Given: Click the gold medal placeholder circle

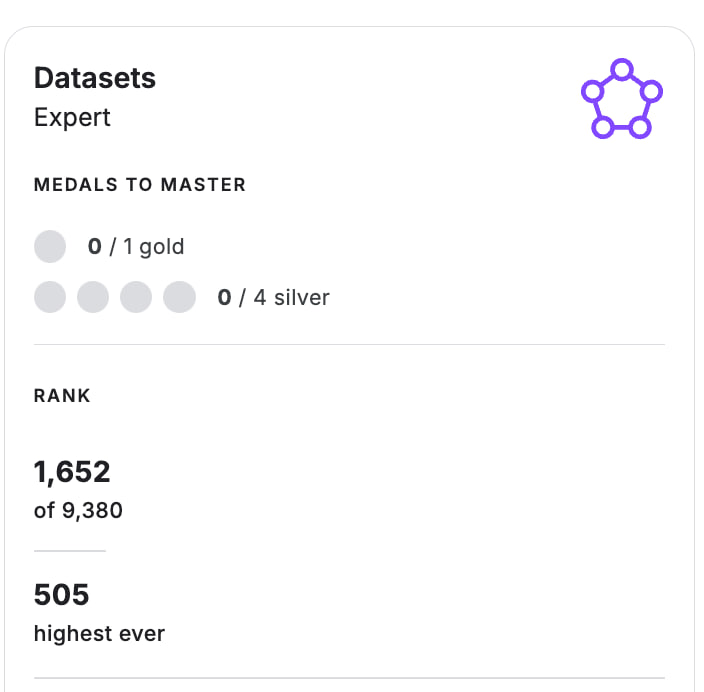Looking at the screenshot, I should tap(50, 246).
